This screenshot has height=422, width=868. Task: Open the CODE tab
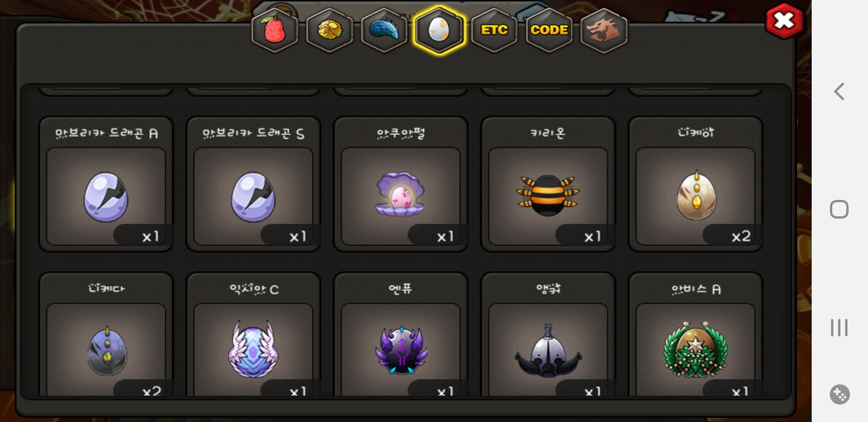(x=549, y=30)
